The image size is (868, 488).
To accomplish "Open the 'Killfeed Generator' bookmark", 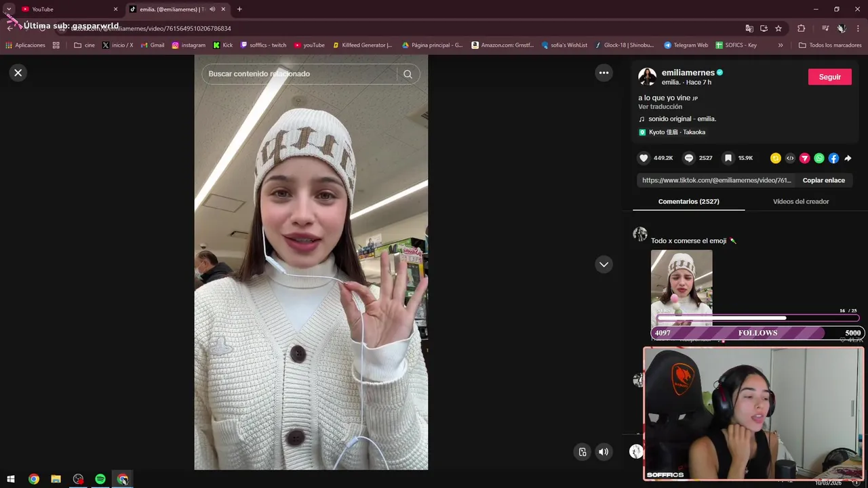I will pos(362,45).
